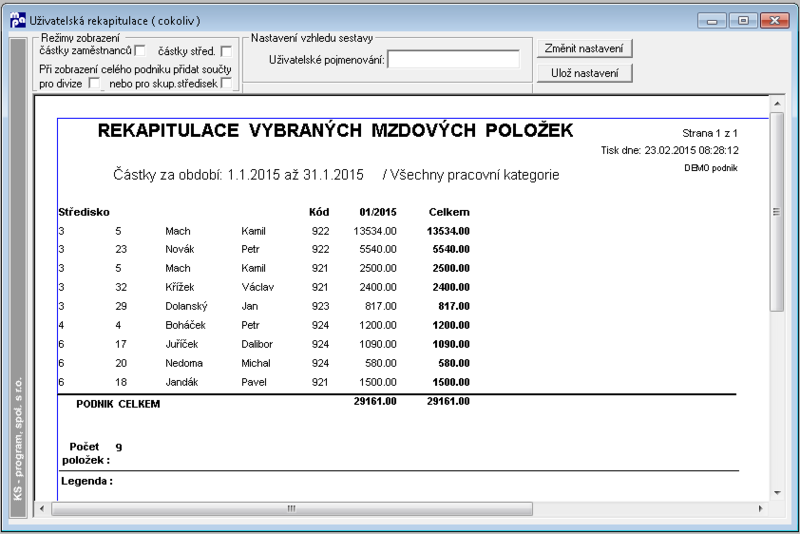Click the application icon in the title bar
The width and height of the screenshot is (800, 534).
tap(17, 20)
